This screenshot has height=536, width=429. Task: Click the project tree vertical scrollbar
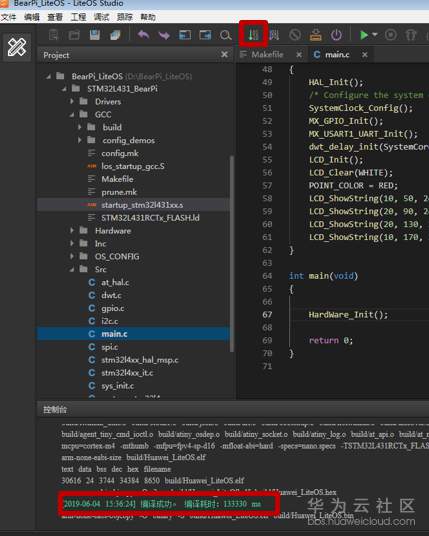(x=232, y=253)
